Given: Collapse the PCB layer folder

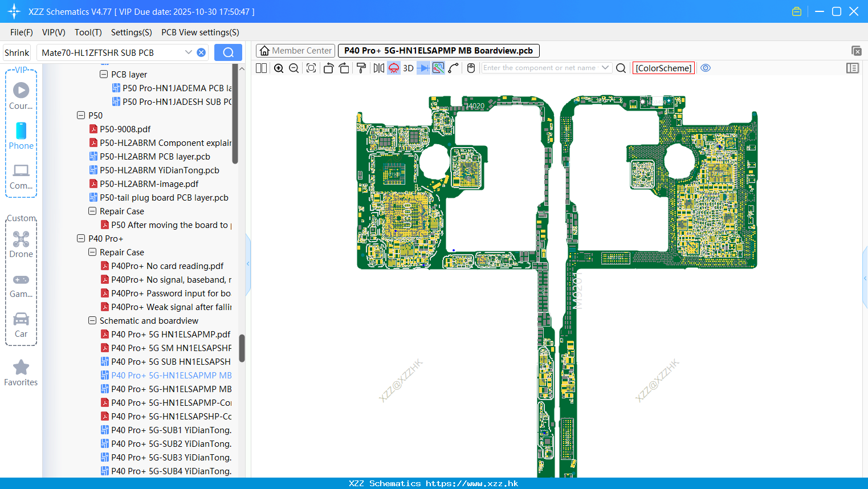Looking at the screenshot, I should (x=104, y=74).
